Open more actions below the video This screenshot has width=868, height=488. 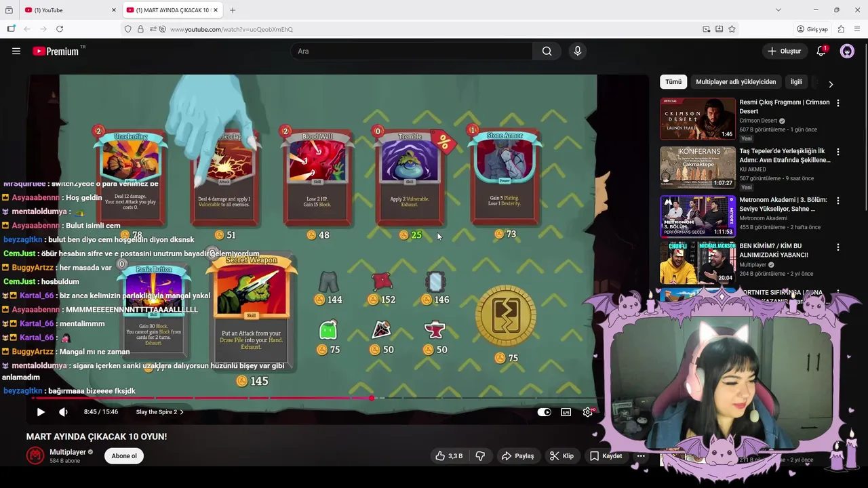tap(641, 456)
